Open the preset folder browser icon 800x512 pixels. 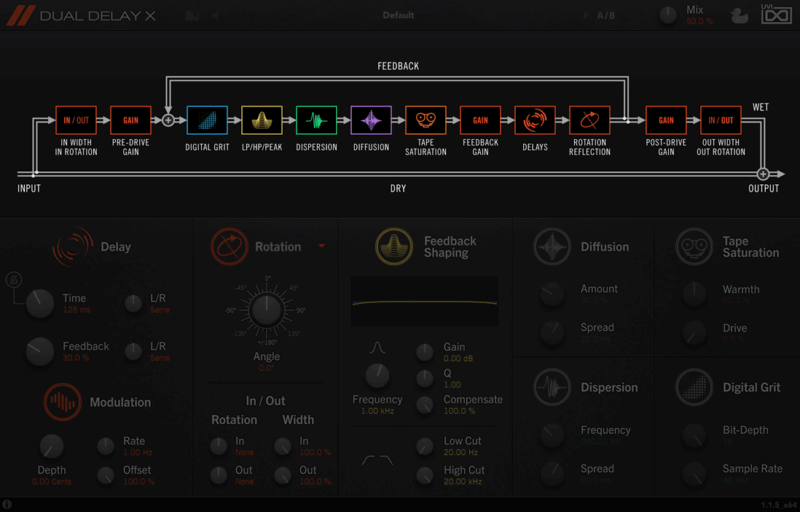click(x=192, y=15)
